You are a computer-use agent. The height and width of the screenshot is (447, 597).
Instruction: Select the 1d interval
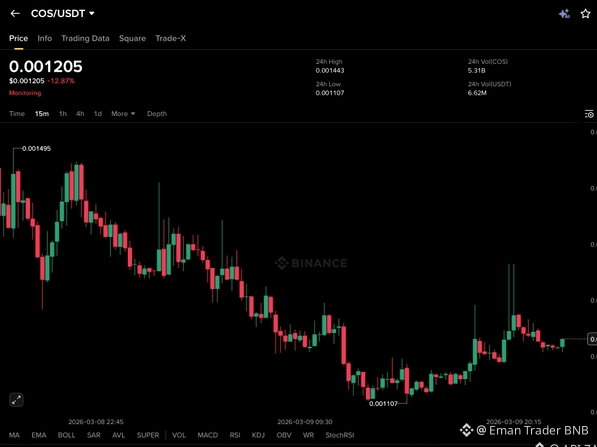pyautogui.click(x=98, y=114)
